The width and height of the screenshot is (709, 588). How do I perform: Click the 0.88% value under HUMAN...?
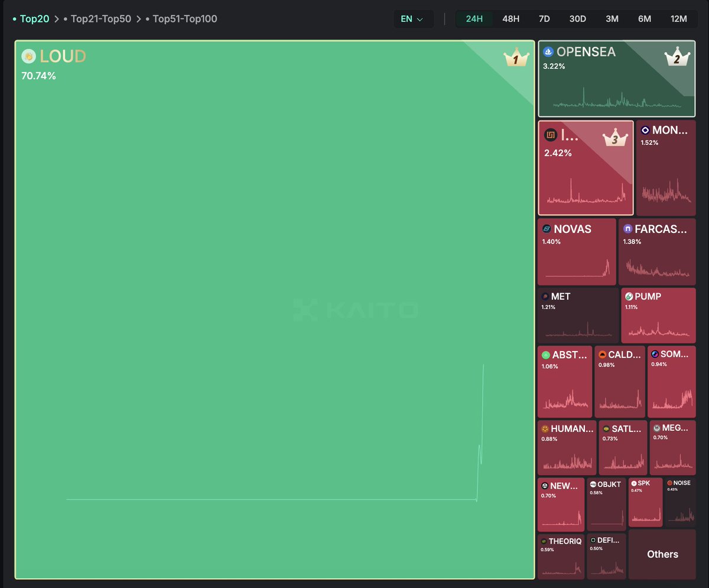click(549, 438)
